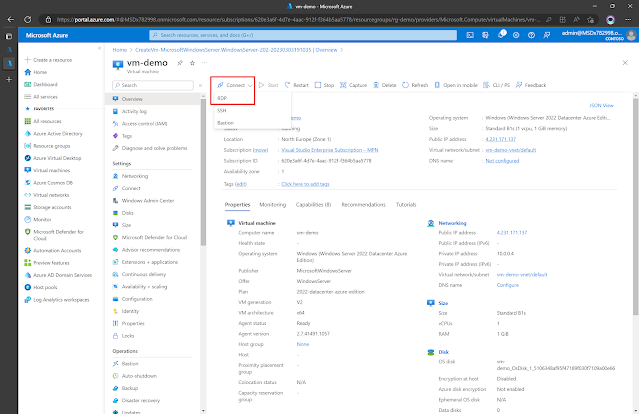Screen dimensions: 639x414
Task: Click Open in mobile
Action: [456, 85]
